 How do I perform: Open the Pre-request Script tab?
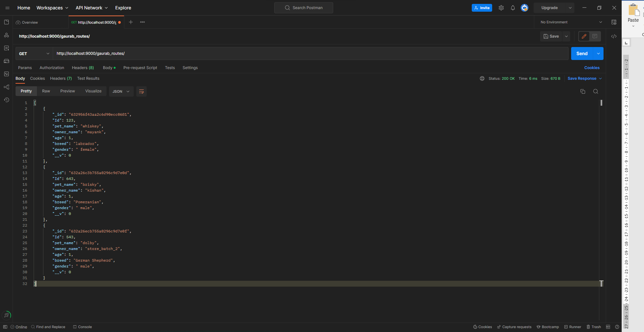[140, 68]
